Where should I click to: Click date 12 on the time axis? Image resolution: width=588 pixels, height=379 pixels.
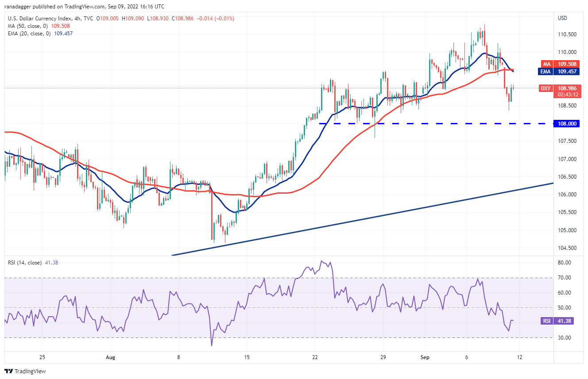pos(519,357)
